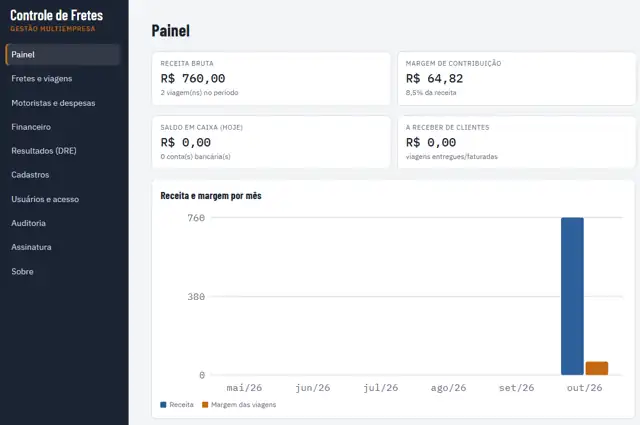This screenshot has height=425, width=640.
Task: Click the Receita Bruta card
Action: pos(271,78)
